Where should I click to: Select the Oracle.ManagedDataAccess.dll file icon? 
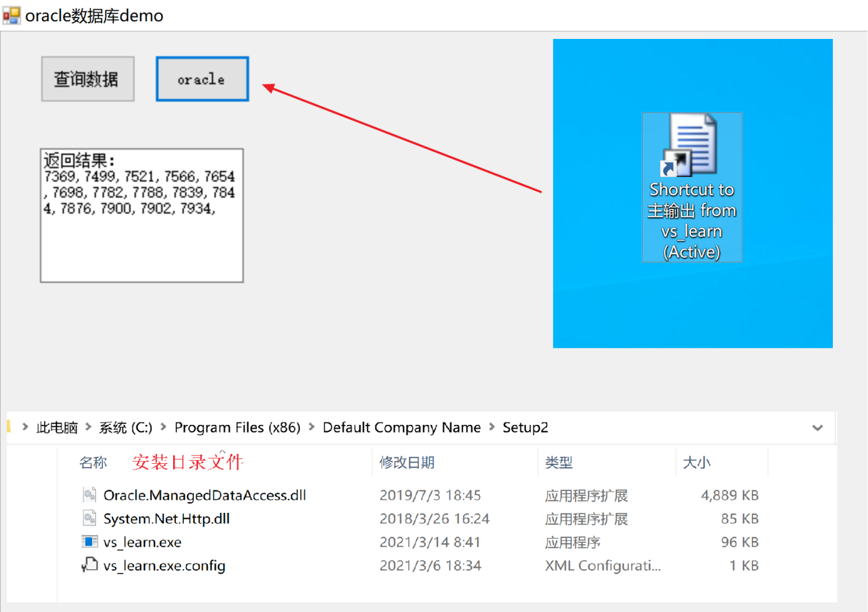(88, 495)
